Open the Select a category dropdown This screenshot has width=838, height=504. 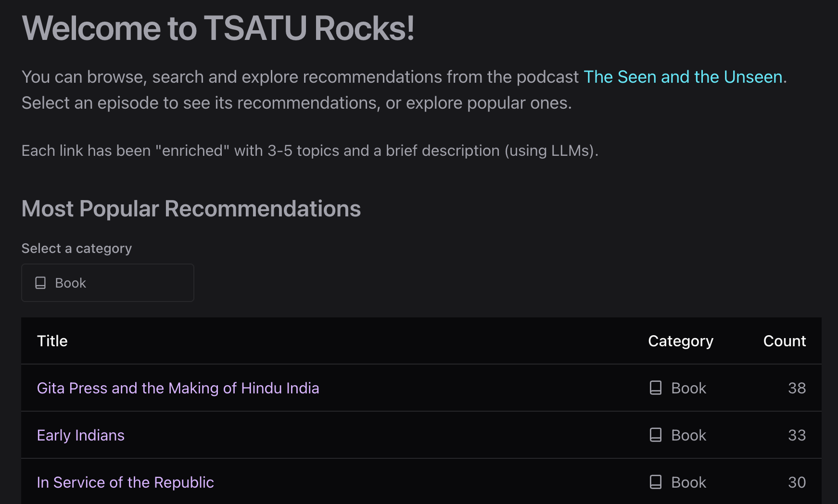pyautogui.click(x=108, y=283)
